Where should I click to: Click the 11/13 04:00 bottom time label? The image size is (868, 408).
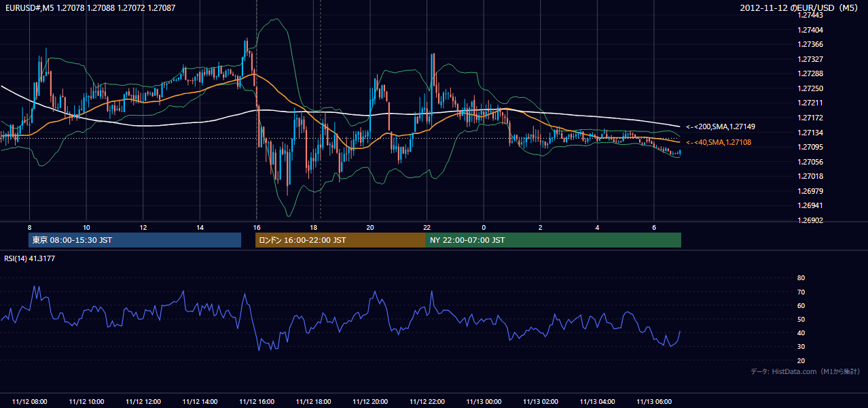click(x=597, y=402)
